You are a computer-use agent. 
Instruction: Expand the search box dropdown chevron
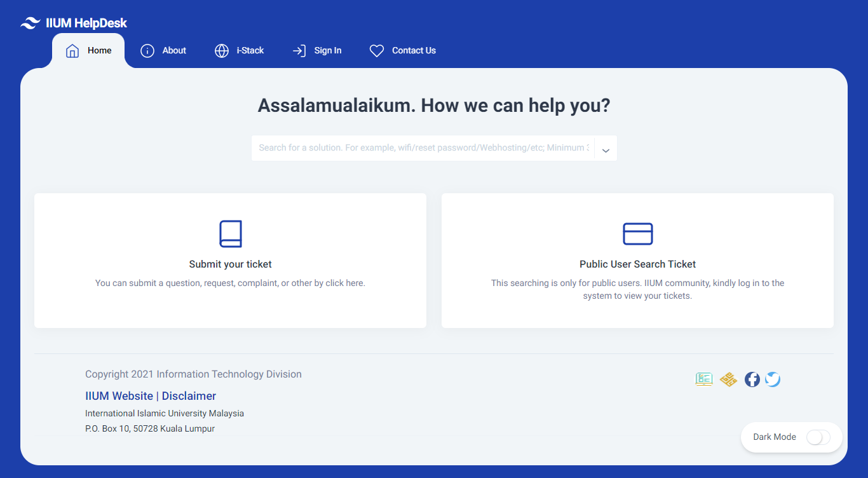(x=606, y=151)
